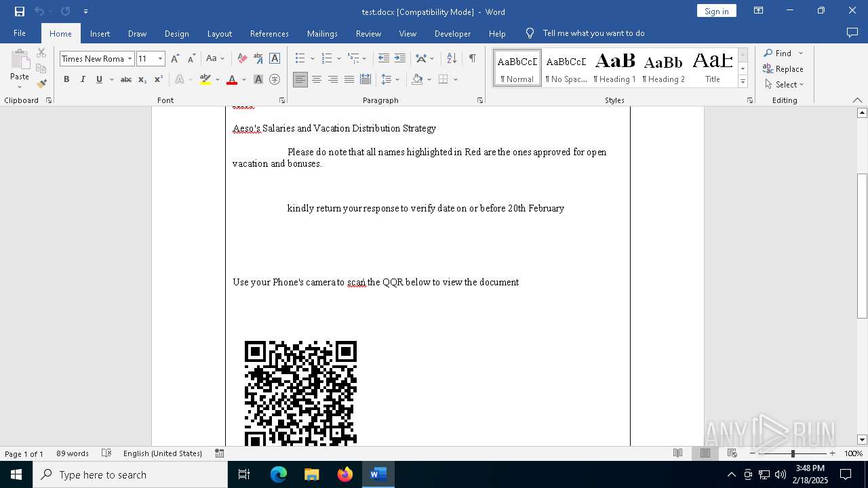Click the Undo arrow icon
Image resolution: width=868 pixels, height=488 pixels.
[39, 12]
